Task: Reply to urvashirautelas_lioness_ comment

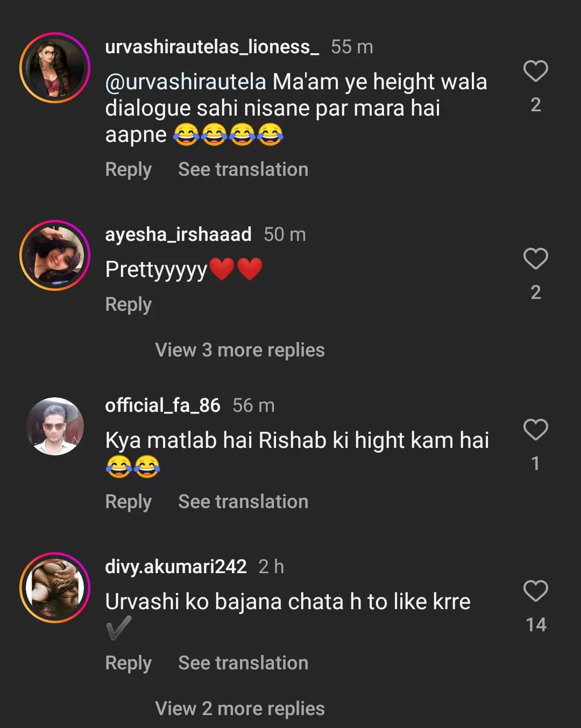Action: [x=128, y=170]
